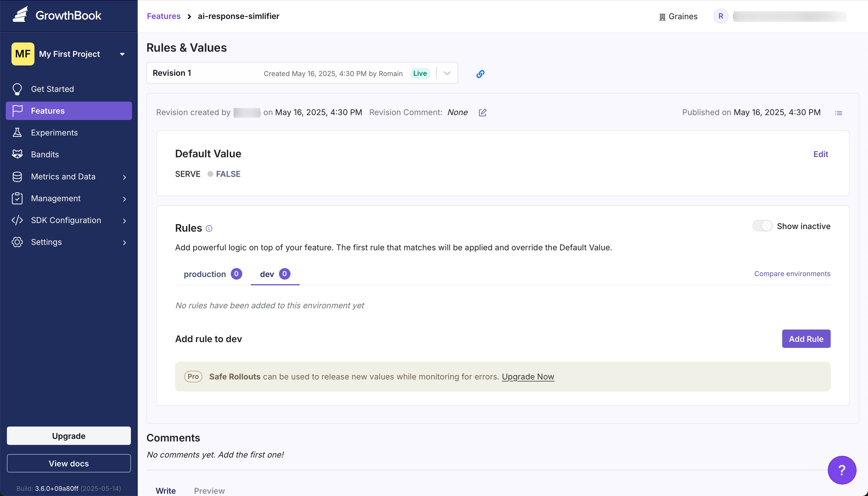868x496 pixels.
Task: Toggle Show inactive switch
Action: [x=762, y=226]
